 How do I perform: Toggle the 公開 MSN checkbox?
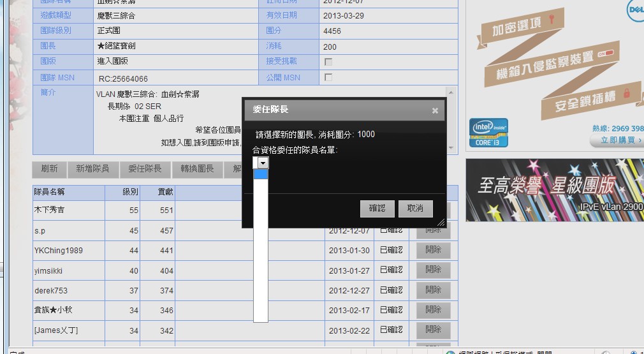coord(328,77)
